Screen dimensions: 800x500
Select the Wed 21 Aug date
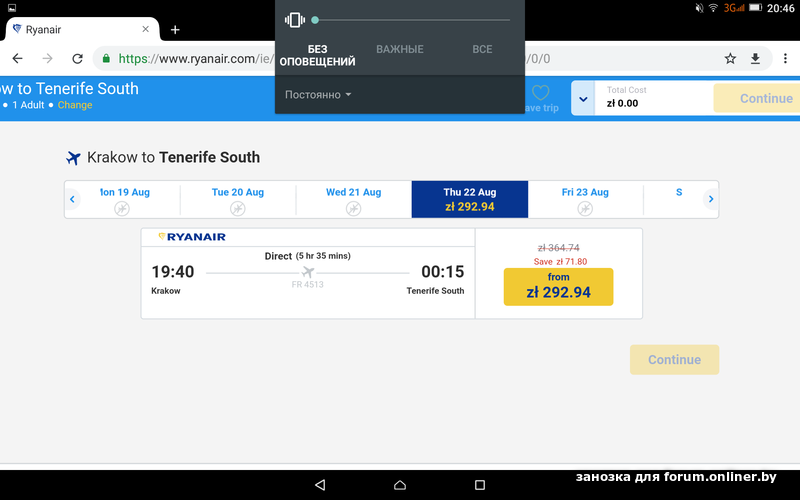click(354, 199)
